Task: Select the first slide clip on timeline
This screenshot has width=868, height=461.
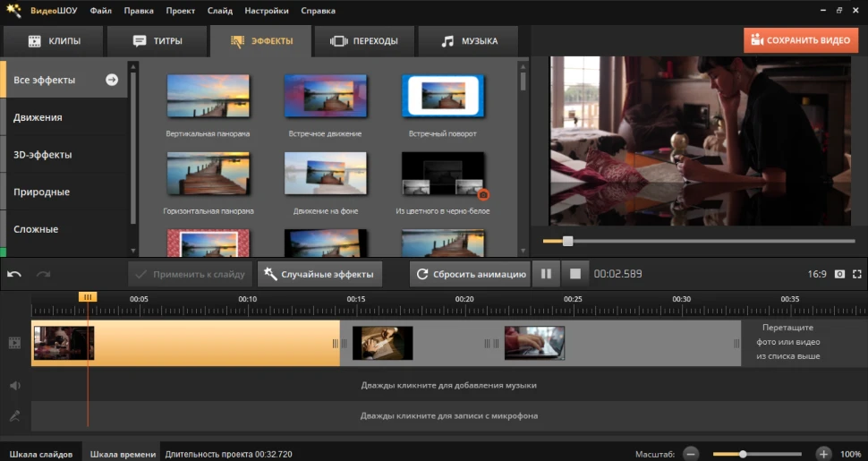Action: tap(185, 343)
